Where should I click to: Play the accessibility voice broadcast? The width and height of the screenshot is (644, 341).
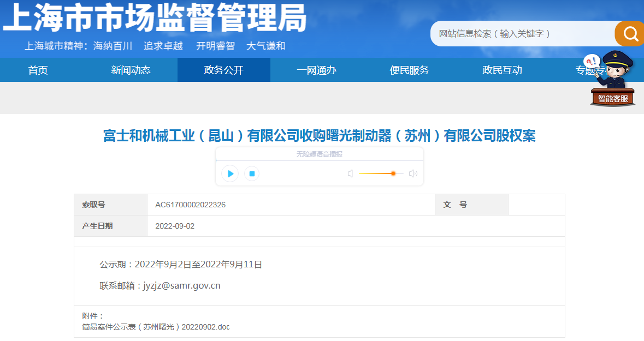point(230,174)
